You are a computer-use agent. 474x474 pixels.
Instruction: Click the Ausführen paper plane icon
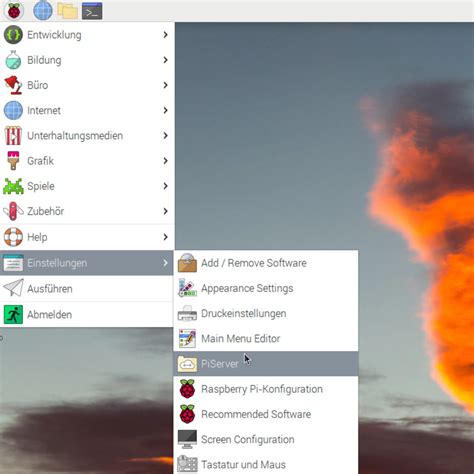pyautogui.click(x=13, y=288)
